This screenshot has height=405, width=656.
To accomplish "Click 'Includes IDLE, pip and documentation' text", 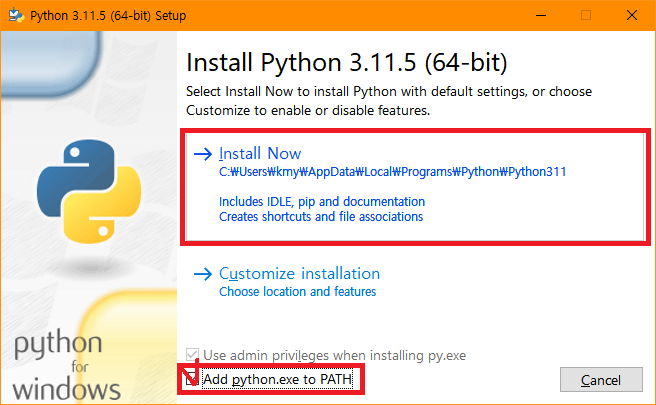I will click(322, 202).
